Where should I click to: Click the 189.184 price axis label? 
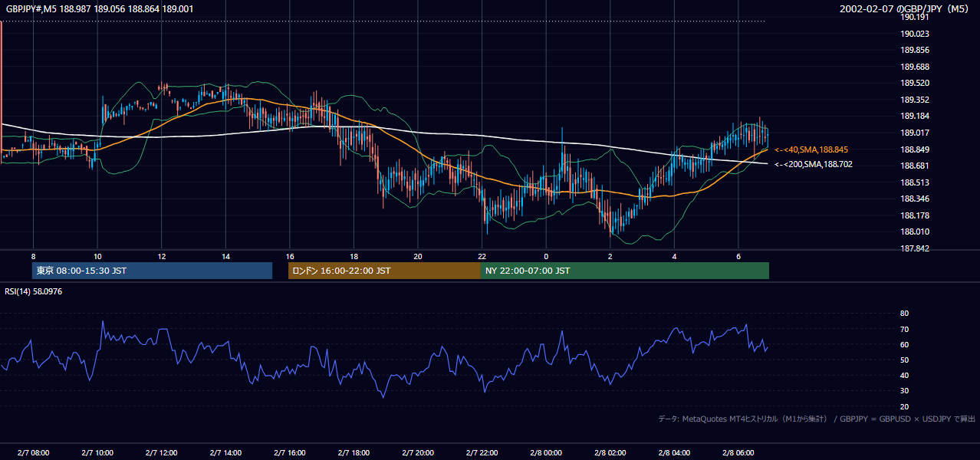click(915, 116)
